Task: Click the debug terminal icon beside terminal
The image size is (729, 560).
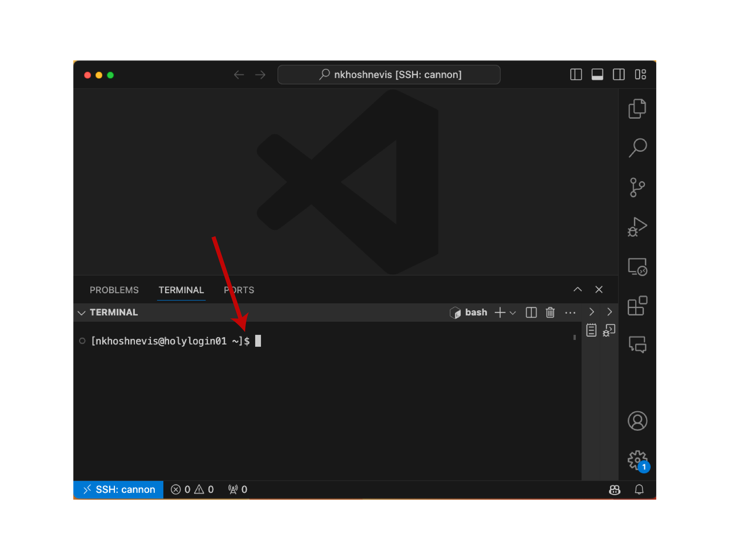Action: click(x=609, y=330)
